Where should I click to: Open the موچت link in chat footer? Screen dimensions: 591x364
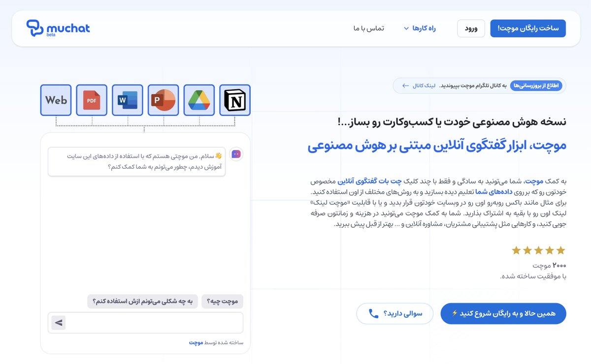click(x=196, y=342)
